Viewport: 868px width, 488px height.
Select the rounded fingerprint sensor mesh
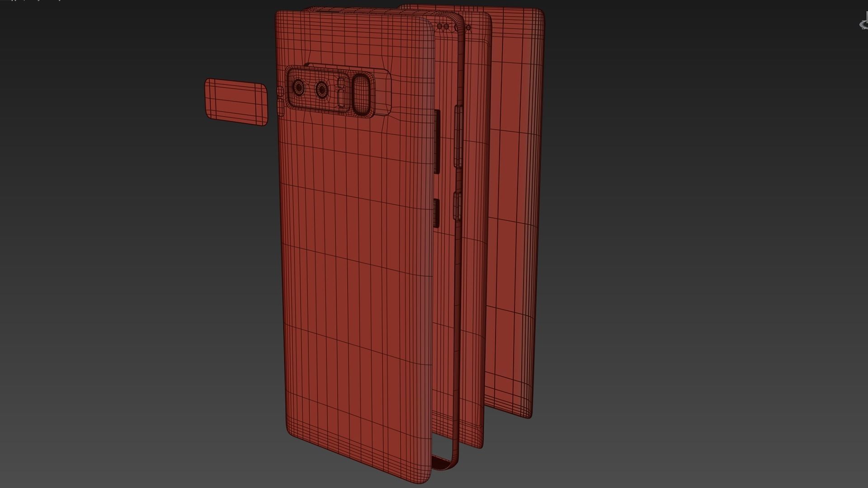(x=362, y=93)
